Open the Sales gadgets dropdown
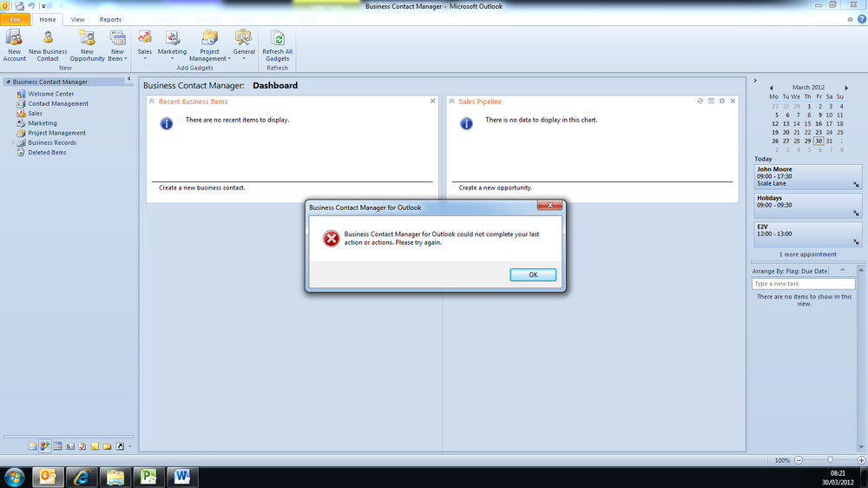The width and height of the screenshot is (868, 488). click(144, 45)
